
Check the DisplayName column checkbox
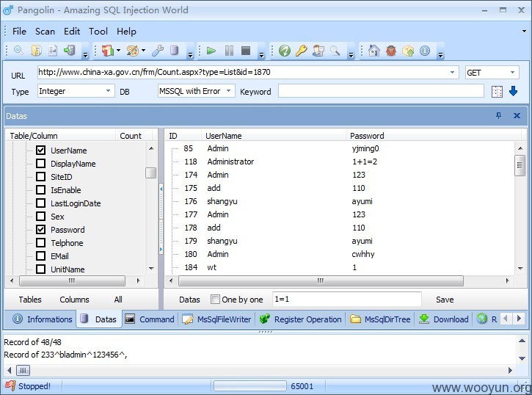click(40, 163)
